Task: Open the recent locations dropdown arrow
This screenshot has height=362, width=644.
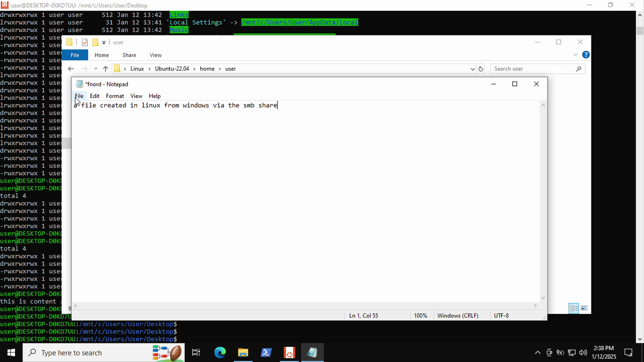Action: [x=96, y=69]
